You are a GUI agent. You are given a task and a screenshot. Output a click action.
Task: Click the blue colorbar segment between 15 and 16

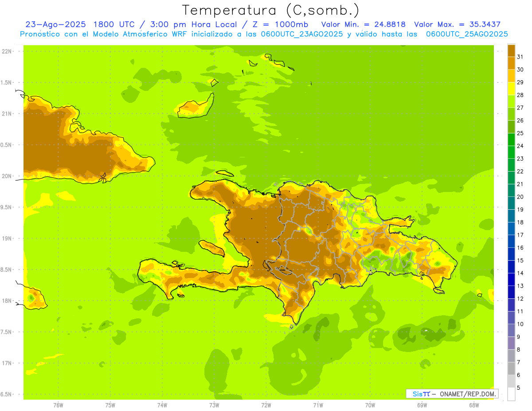tap(511, 254)
